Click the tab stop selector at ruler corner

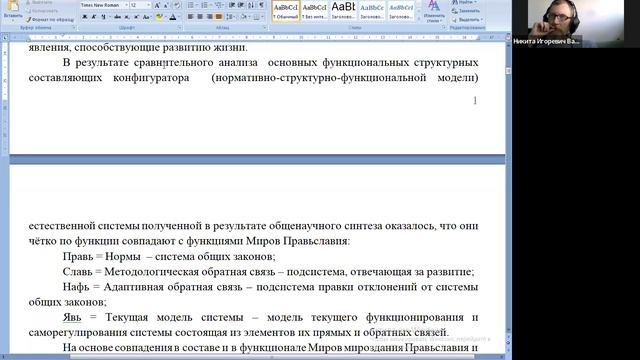coord(5,38)
